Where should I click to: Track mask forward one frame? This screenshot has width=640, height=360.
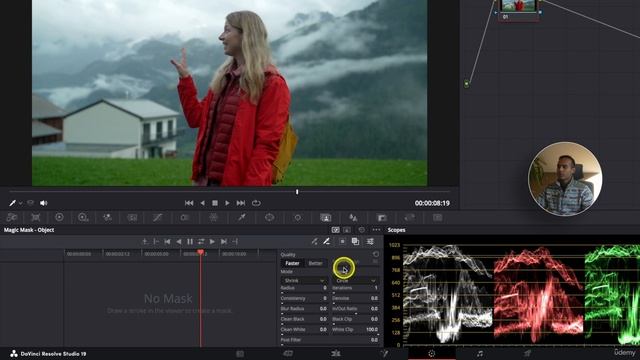point(212,242)
